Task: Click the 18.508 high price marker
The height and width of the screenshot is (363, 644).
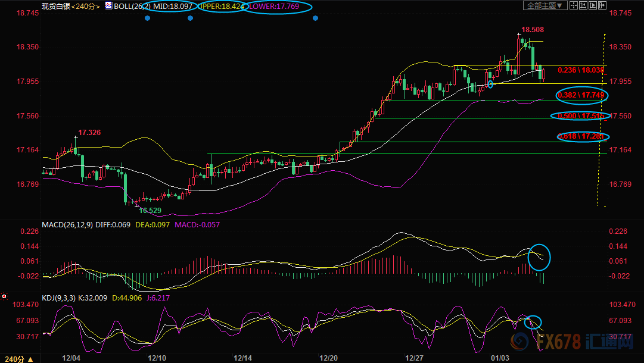Action: 533,29
